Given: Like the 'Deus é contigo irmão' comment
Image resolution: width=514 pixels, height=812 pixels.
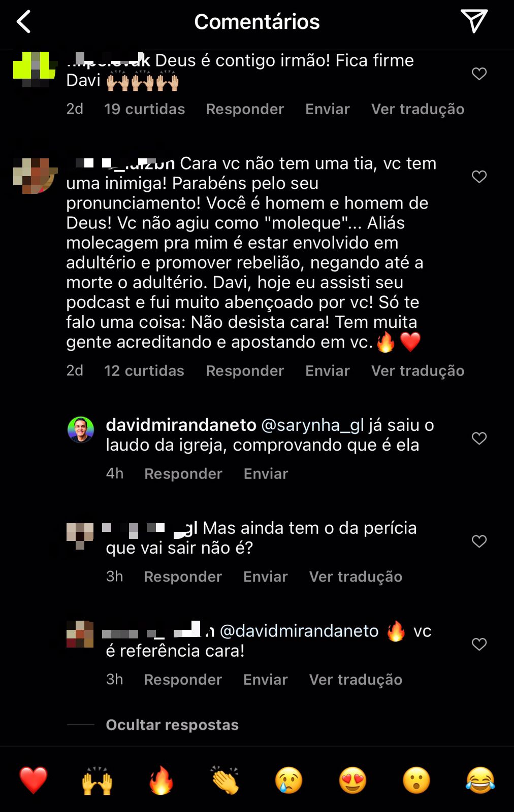Looking at the screenshot, I should pyautogui.click(x=479, y=74).
